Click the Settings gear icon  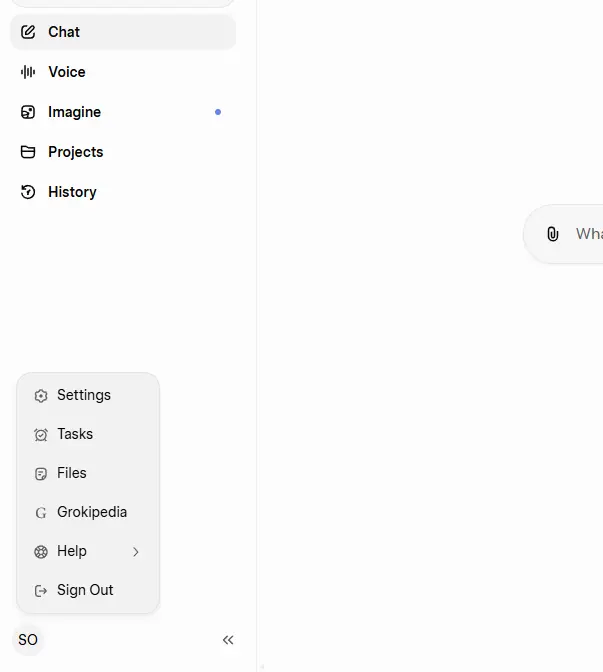pyautogui.click(x=41, y=396)
